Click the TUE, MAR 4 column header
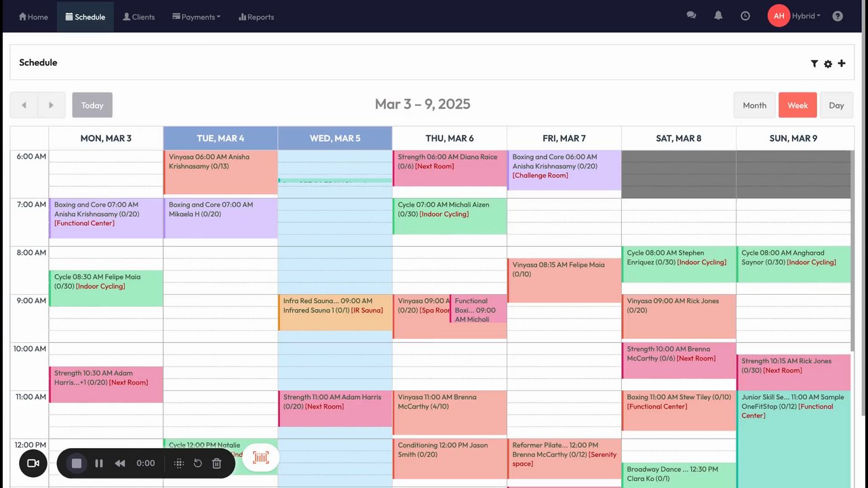Screen dimensions: 868x488 click(x=220, y=138)
